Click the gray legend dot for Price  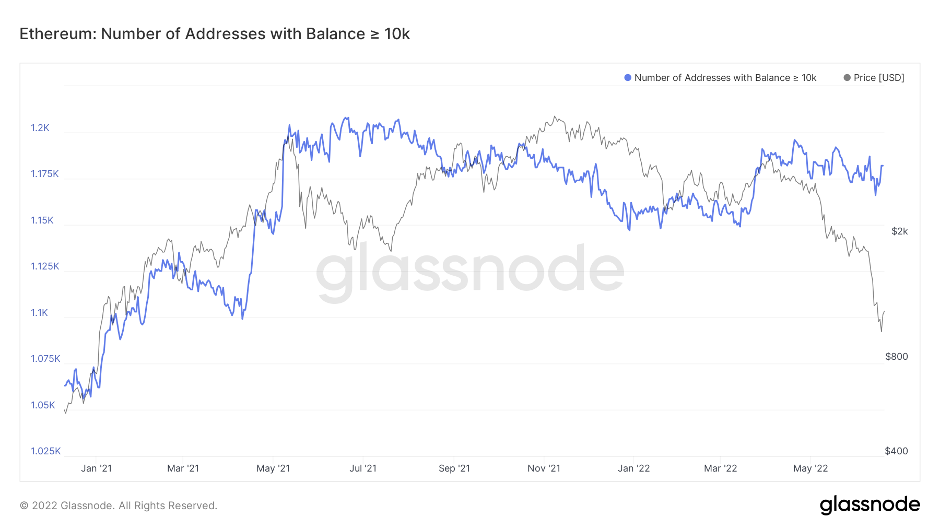click(x=849, y=78)
